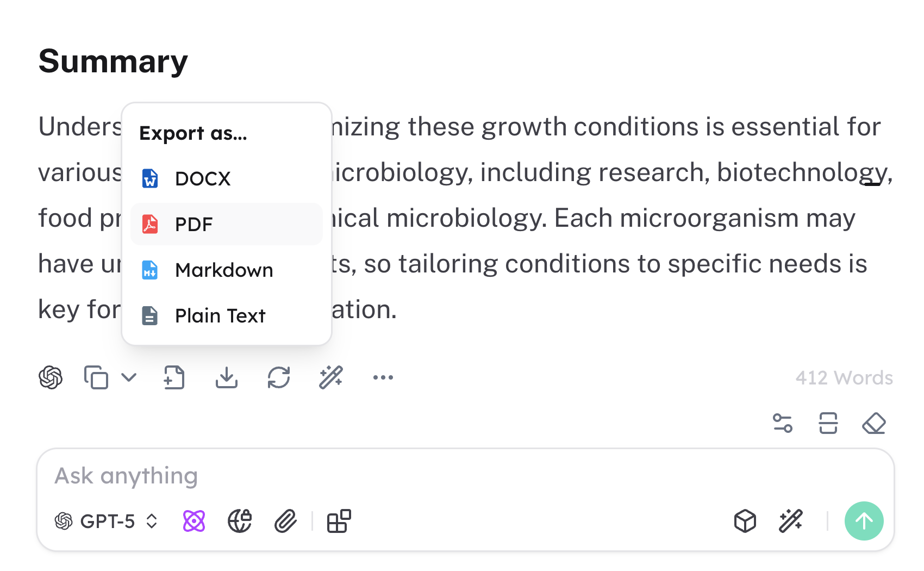Click the eraser clear chat icon
The height and width of the screenshot is (571, 924).
point(873,423)
